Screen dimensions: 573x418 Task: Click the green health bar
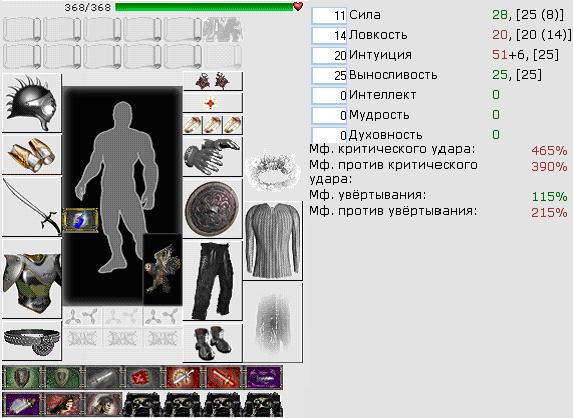[x=205, y=7]
